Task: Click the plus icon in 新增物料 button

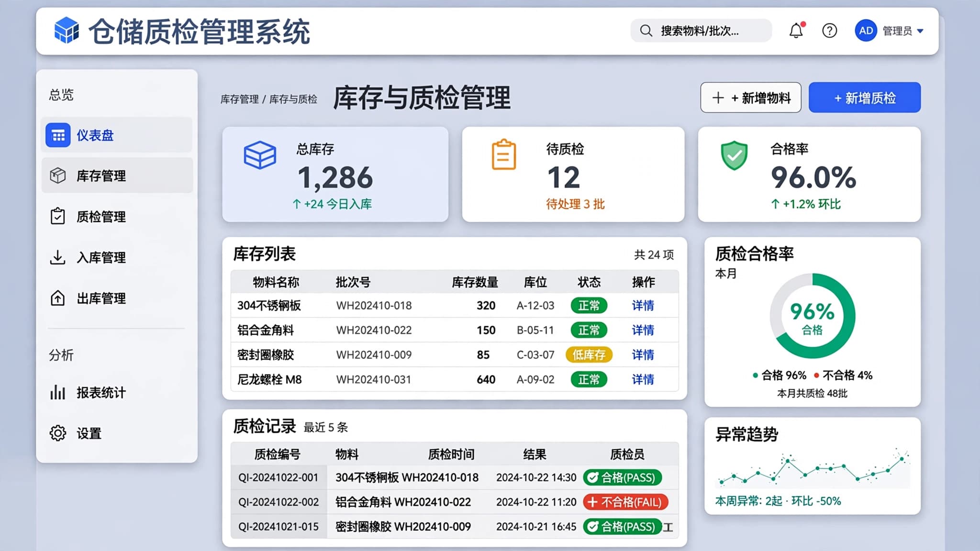Action: pos(718,98)
